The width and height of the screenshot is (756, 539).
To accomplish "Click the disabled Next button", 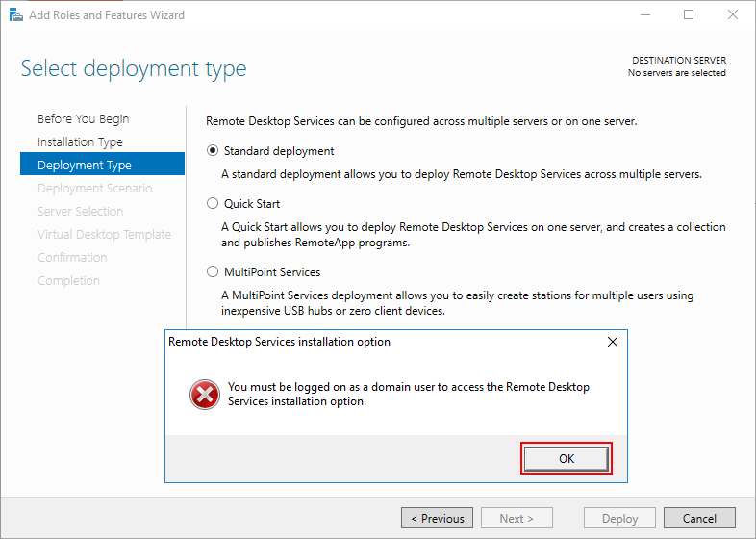I will (517, 518).
